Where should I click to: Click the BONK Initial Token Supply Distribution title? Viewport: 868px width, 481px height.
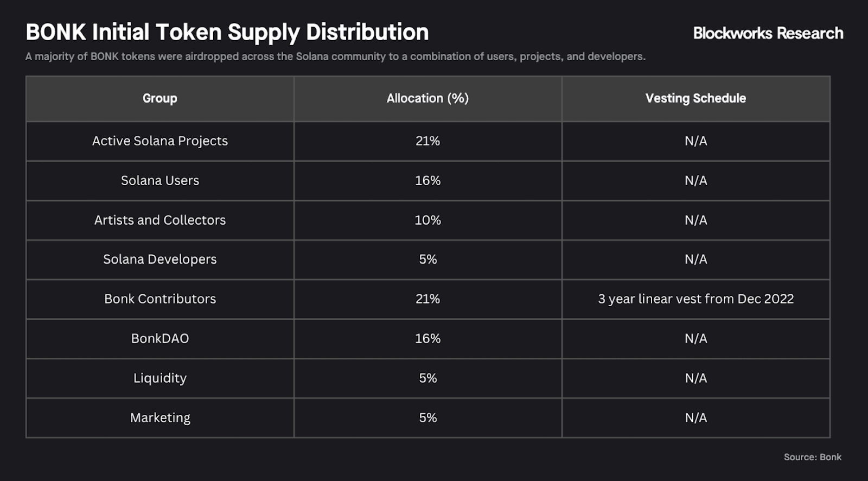click(x=227, y=33)
